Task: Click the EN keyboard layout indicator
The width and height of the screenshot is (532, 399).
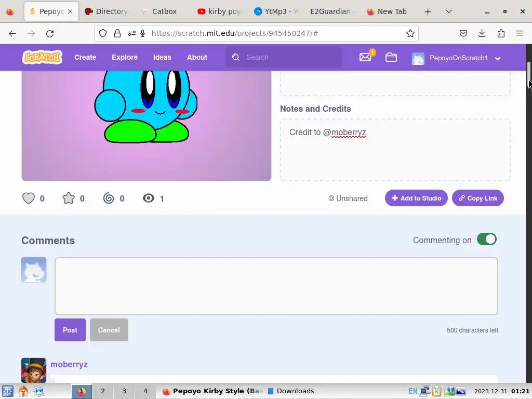Action: 413,391
